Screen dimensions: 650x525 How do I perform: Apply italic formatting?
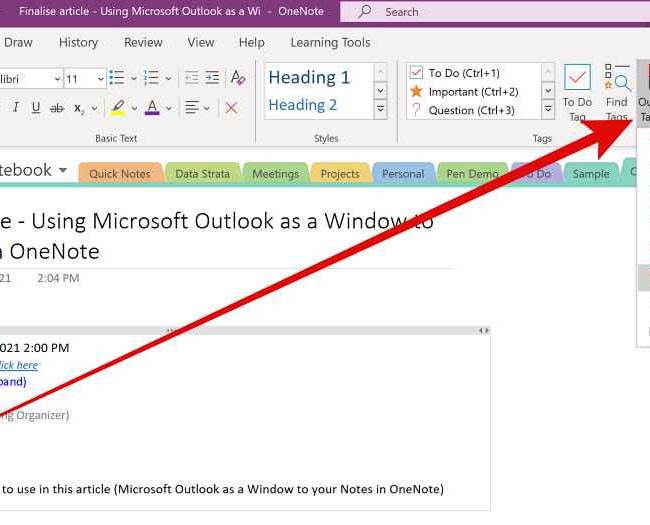point(16,108)
